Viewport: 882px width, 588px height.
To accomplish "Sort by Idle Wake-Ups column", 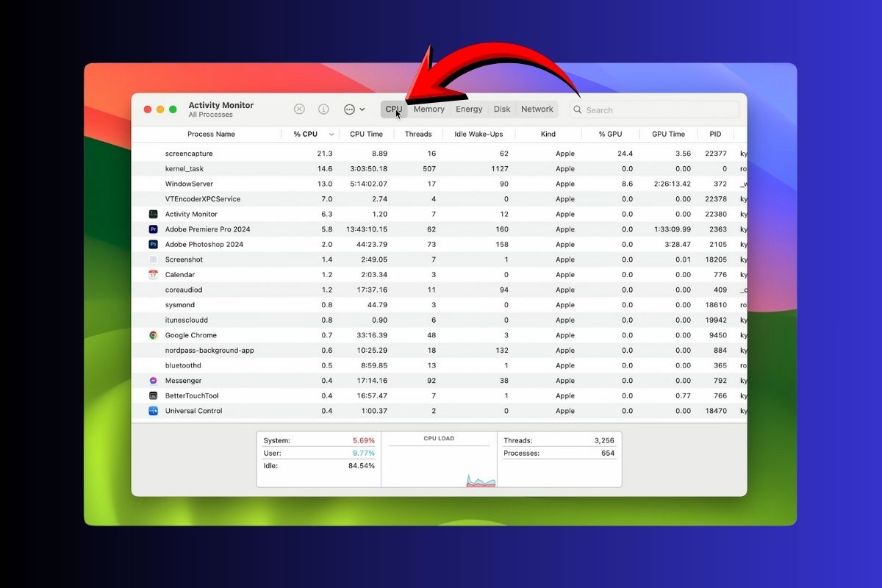I will tap(478, 134).
